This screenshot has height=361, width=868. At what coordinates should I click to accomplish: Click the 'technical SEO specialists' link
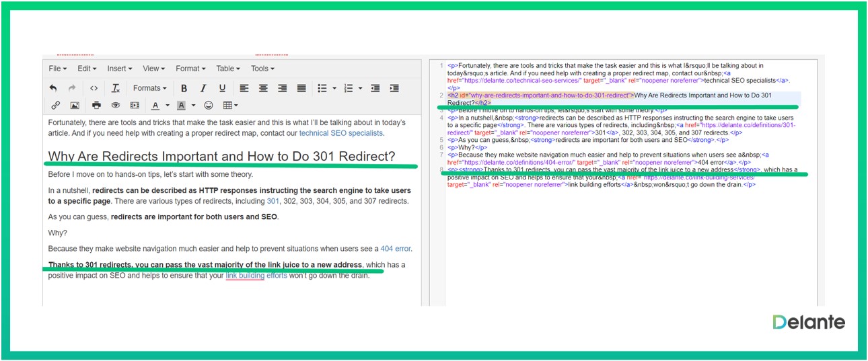[340, 133]
